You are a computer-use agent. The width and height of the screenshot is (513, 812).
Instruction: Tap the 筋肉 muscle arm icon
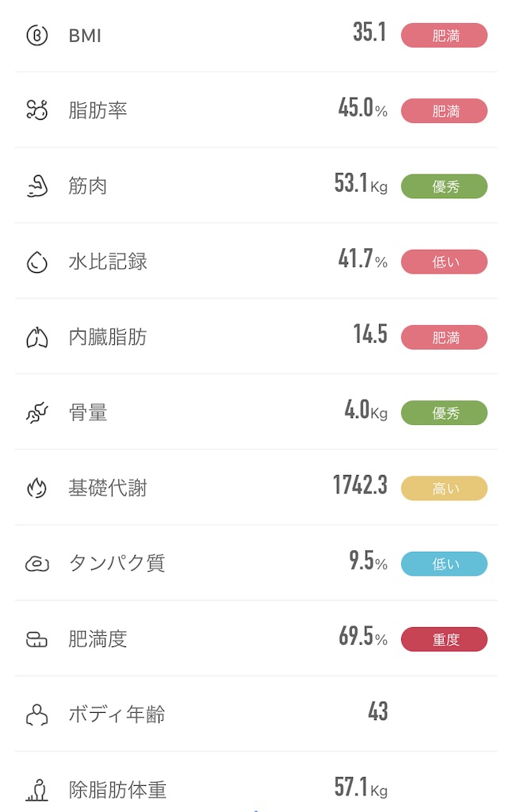(35, 186)
